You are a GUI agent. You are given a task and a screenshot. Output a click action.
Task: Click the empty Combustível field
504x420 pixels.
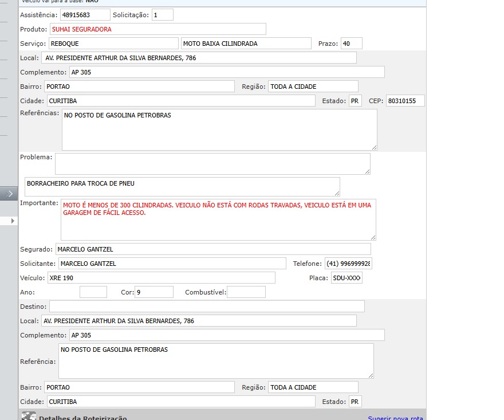tap(246, 292)
